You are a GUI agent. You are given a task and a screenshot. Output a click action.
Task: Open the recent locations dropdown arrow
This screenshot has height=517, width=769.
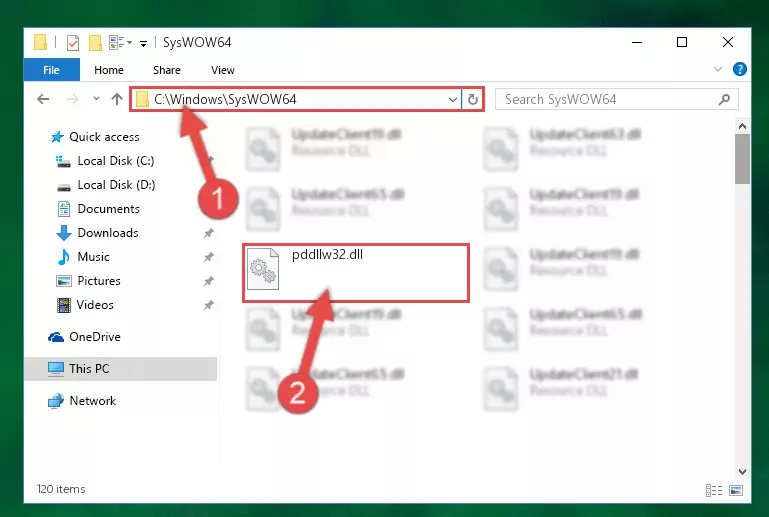(x=96, y=99)
